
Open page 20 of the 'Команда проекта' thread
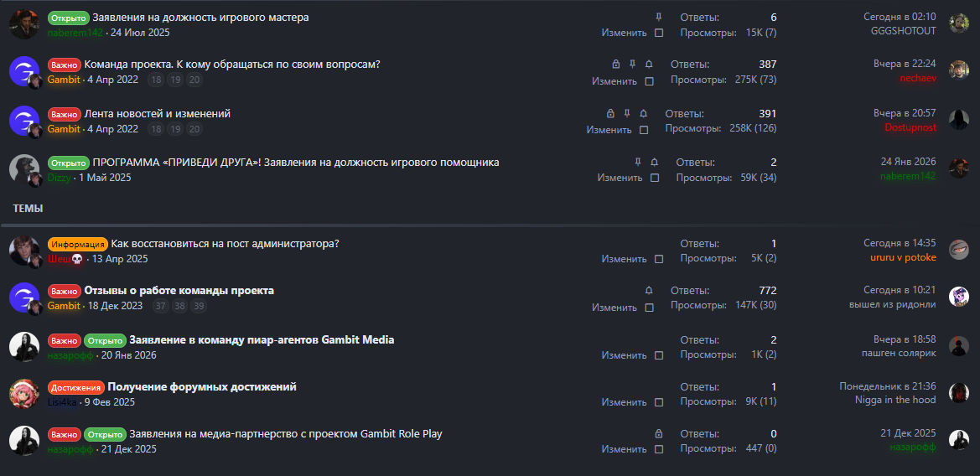pos(194,80)
